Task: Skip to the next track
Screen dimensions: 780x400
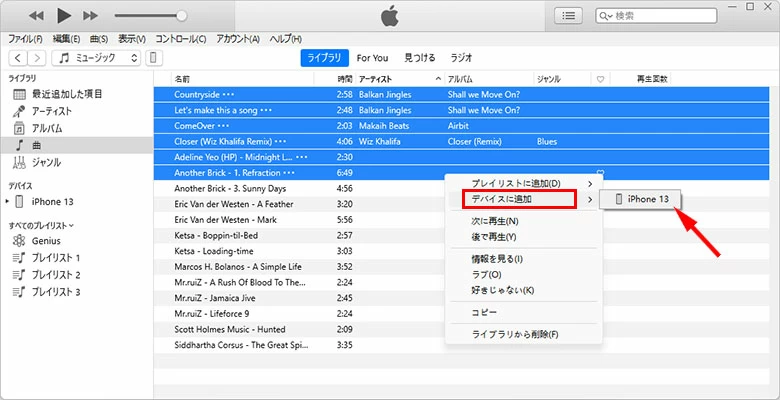Action: [92, 16]
